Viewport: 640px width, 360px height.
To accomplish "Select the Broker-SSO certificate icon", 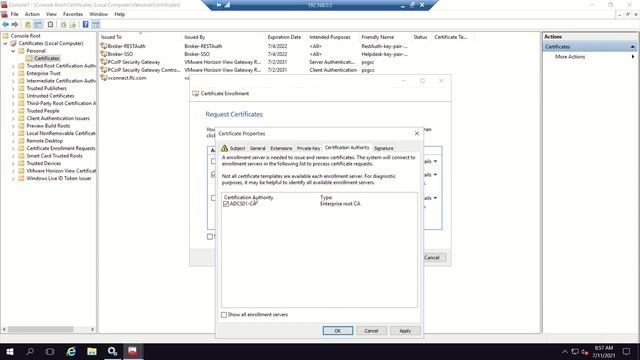I will 104,54.
